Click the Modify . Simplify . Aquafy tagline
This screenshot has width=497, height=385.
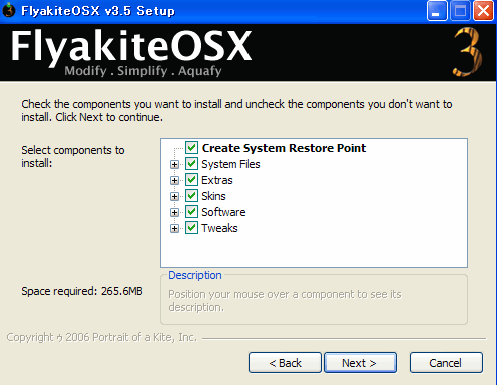pyautogui.click(x=143, y=71)
